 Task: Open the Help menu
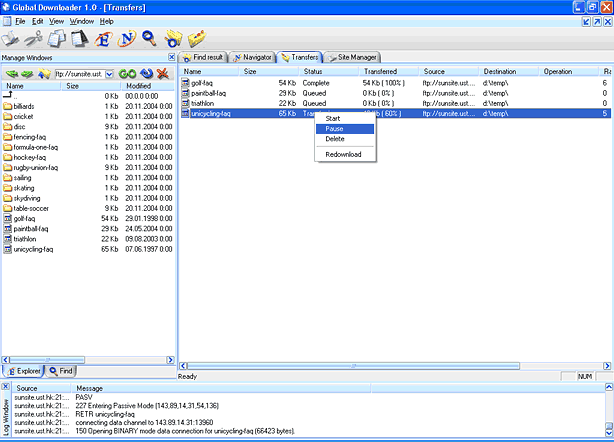[x=107, y=21]
